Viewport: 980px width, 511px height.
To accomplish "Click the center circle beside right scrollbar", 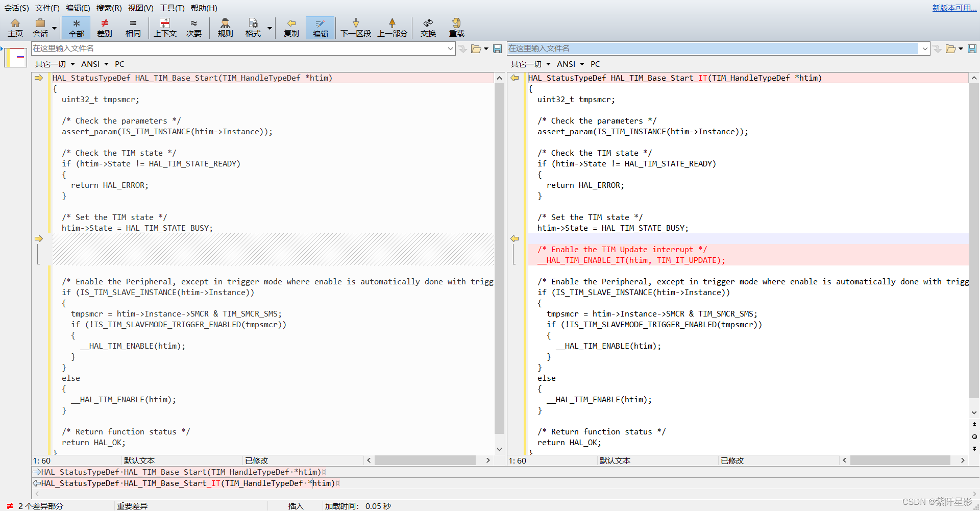I will [974, 436].
